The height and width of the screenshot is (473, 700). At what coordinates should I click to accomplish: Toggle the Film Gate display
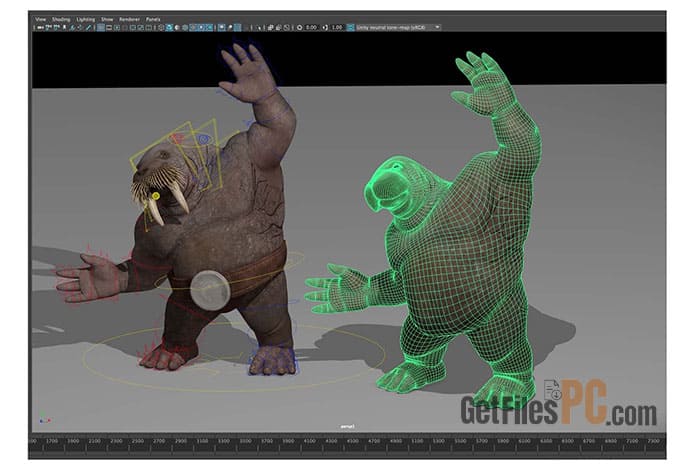pos(109,28)
